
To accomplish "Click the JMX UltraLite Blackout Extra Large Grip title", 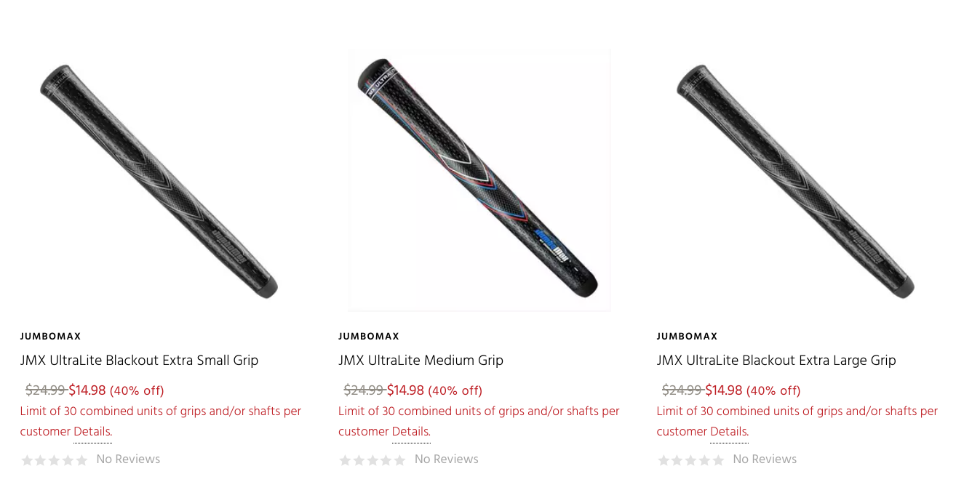I will pyautogui.click(x=776, y=360).
